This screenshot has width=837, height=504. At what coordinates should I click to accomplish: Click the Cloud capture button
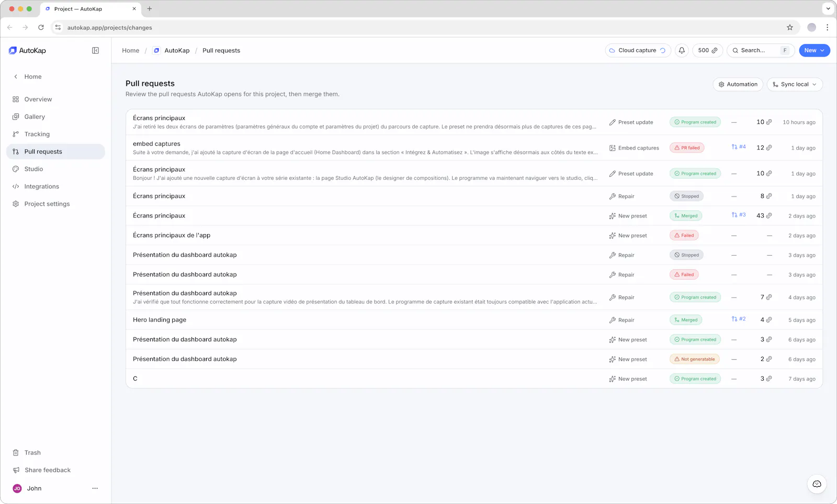tap(638, 51)
